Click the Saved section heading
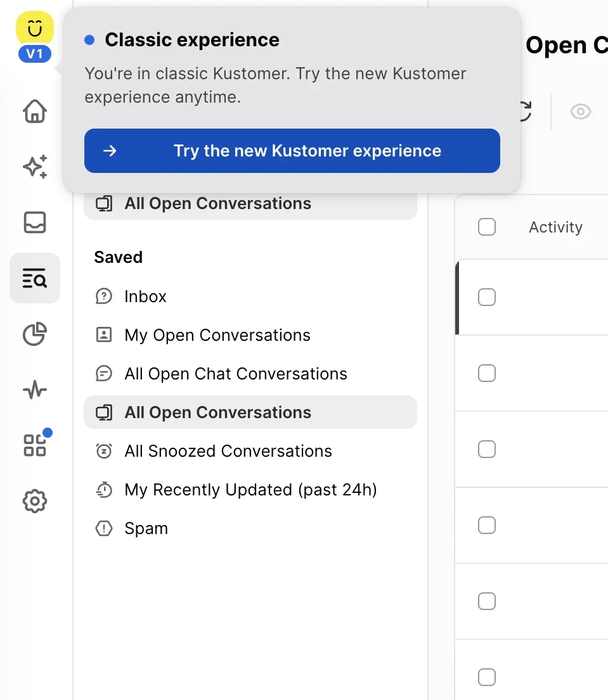This screenshot has height=700, width=608. (118, 257)
